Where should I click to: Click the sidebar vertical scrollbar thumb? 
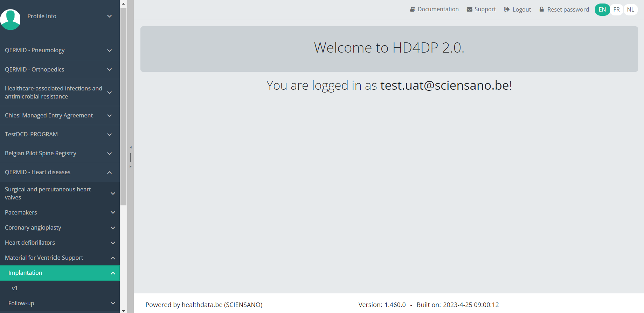pos(123,105)
